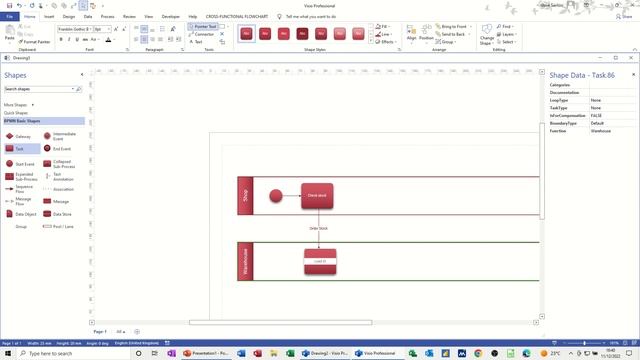This screenshot has height=360, width=640.
Task: Click the Share button
Action: (624, 17)
